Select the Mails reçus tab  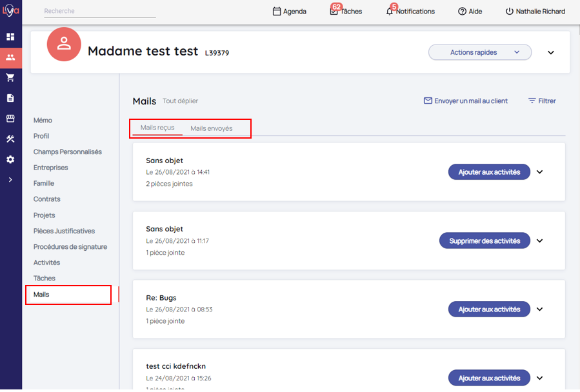(157, 128)
